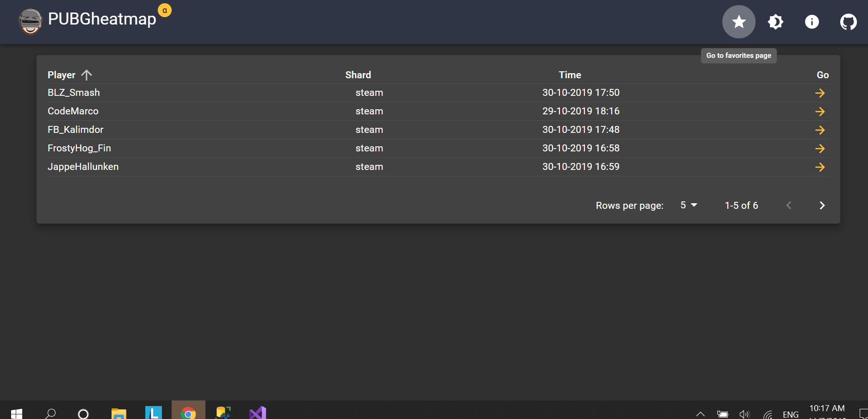The width and height of the screenshot is (868, 419).
Task: Open the Rows per page dropdown
Action: tap(688, 205)
